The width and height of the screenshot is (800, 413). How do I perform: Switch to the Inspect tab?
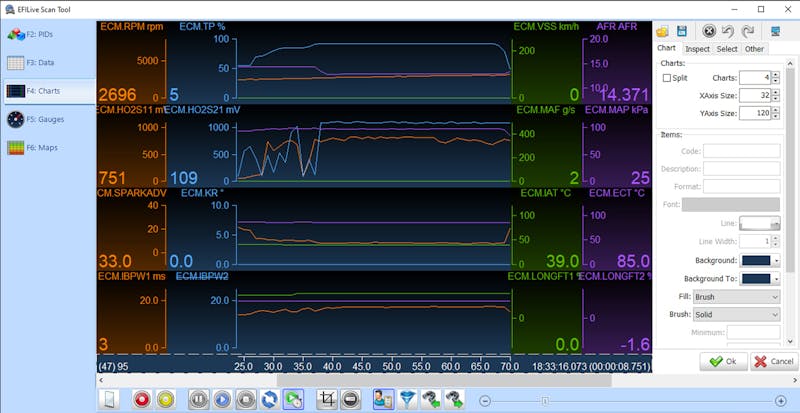(697, 48)
